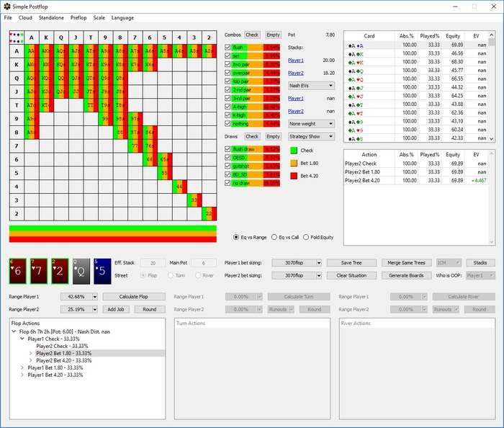The width and height of the screenshot is (504, 428).
Task: Expand Player2 Bet 1.80 tree node
Action: [30, 353]
